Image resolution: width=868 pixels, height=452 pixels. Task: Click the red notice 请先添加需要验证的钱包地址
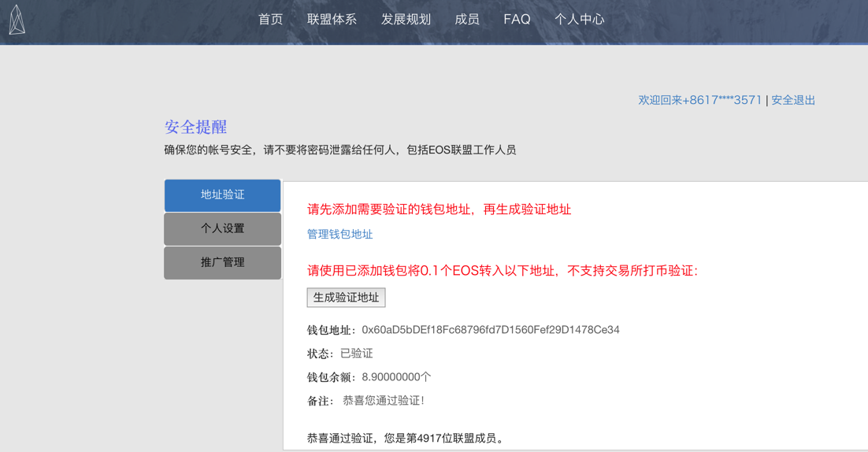click(x=439, y=209)
